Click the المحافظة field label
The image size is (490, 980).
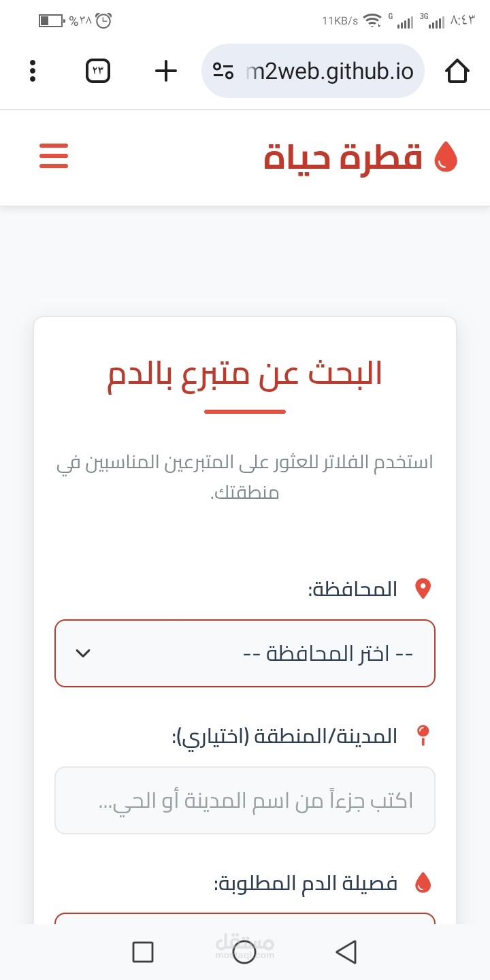tap(353, 589)
